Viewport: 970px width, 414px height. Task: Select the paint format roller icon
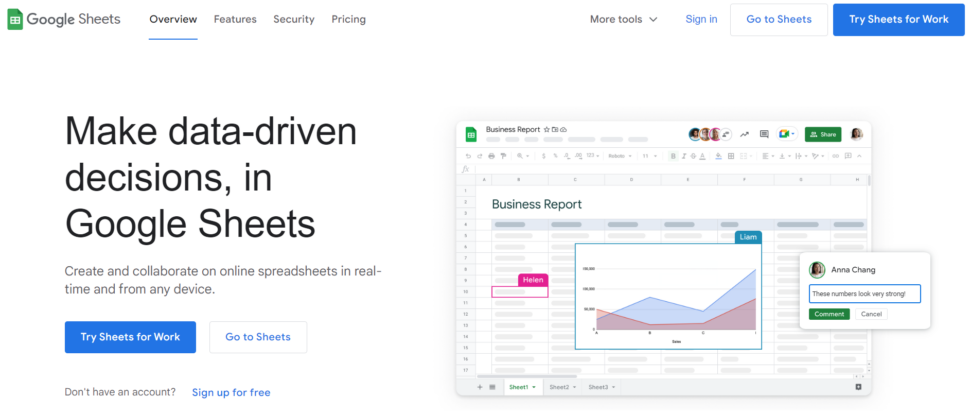point(503,156)
